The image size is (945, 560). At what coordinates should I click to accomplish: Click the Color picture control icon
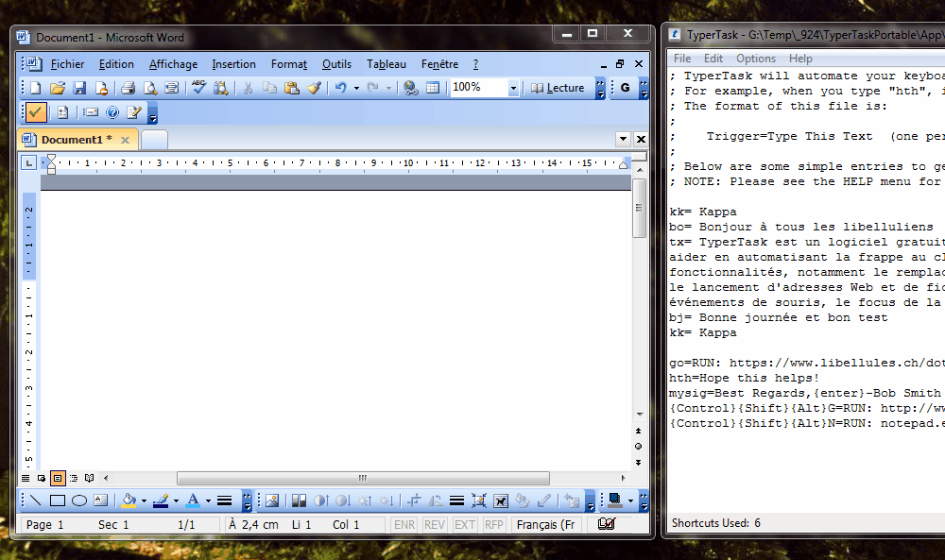point(299,501)
